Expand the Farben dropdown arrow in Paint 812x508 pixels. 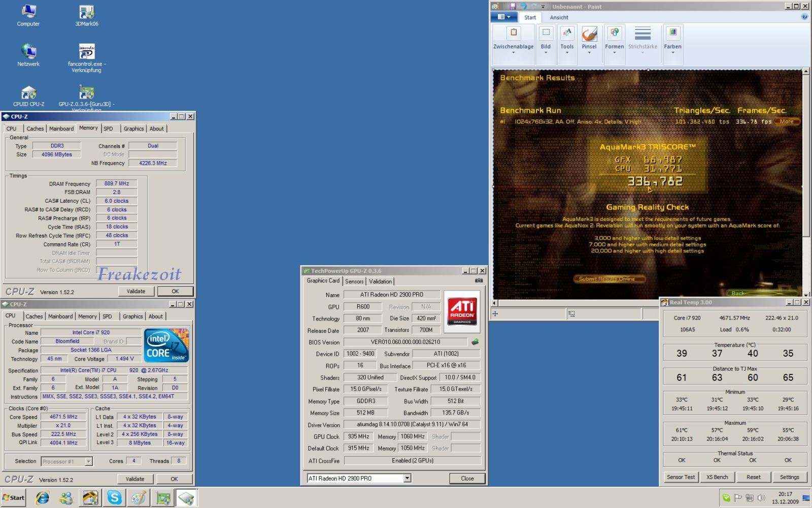point(673,52)
